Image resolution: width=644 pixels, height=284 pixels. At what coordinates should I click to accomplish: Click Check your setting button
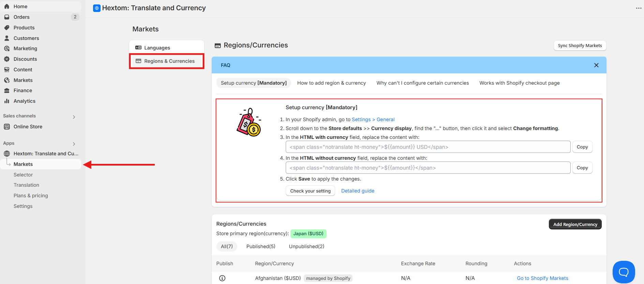pos(310,191)
